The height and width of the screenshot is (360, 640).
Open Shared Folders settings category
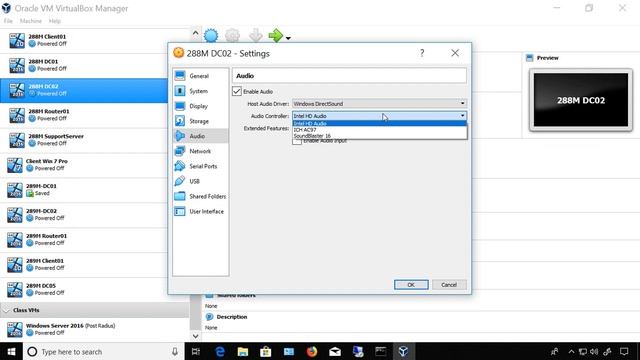pyautogui.click(x=200, y=196)
